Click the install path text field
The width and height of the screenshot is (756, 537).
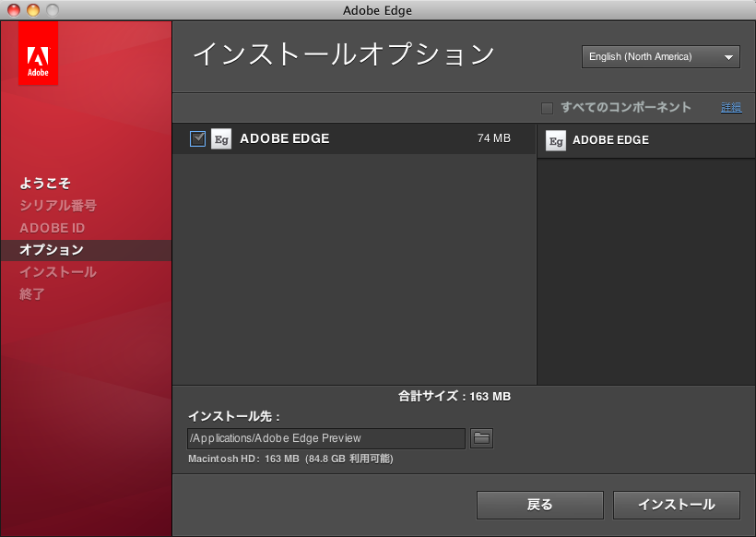point(325,438)
